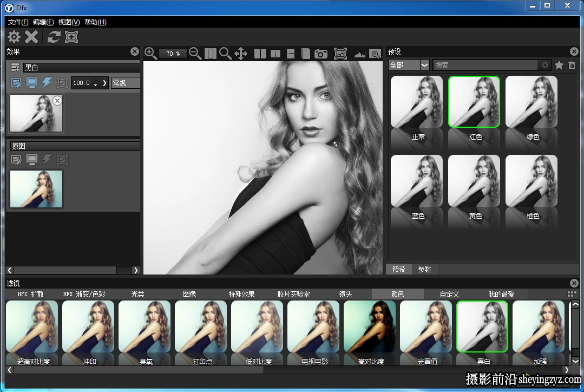Adjust the 100.0 opacity stepper arrows
This screenshot has width=584, height=392.
[96, 83]
